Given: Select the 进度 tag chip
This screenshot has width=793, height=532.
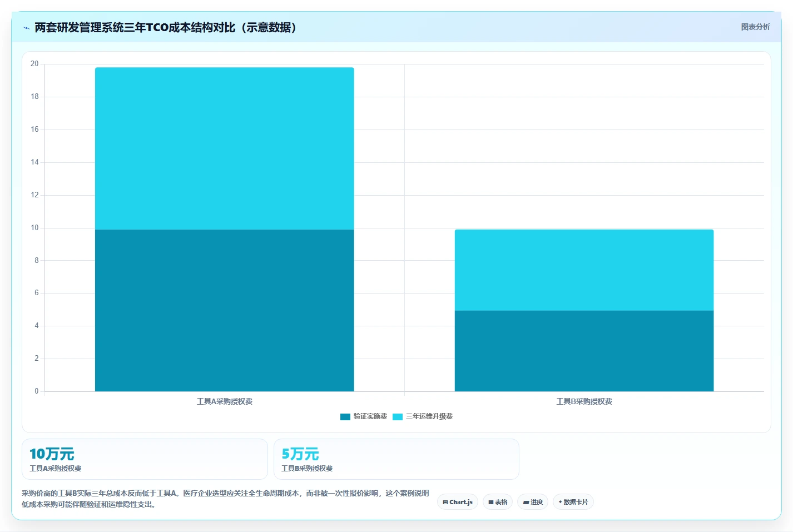Looking at the screenshot, I should tap(533, 502).
